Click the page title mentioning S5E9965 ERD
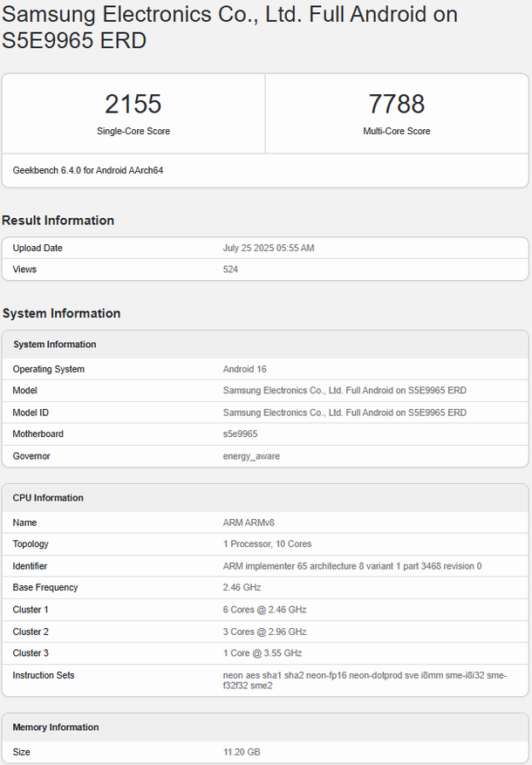This screenshot has width=532, height=765. pos(230,27)
